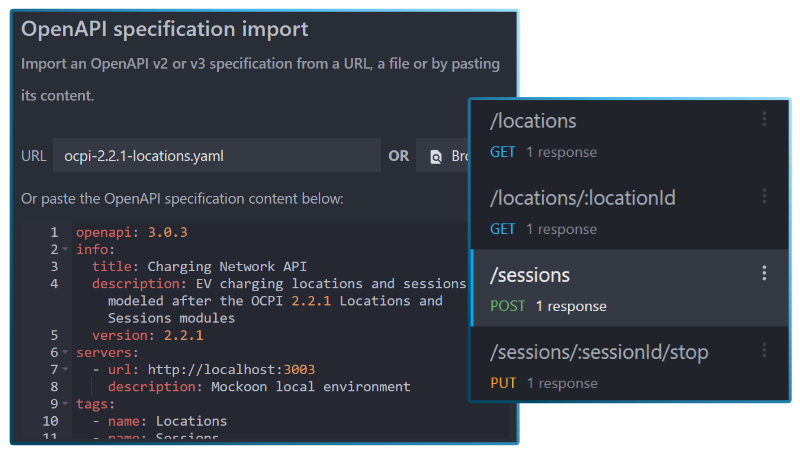
Task: Click the Browse file icon button
Action: [443, 156]
